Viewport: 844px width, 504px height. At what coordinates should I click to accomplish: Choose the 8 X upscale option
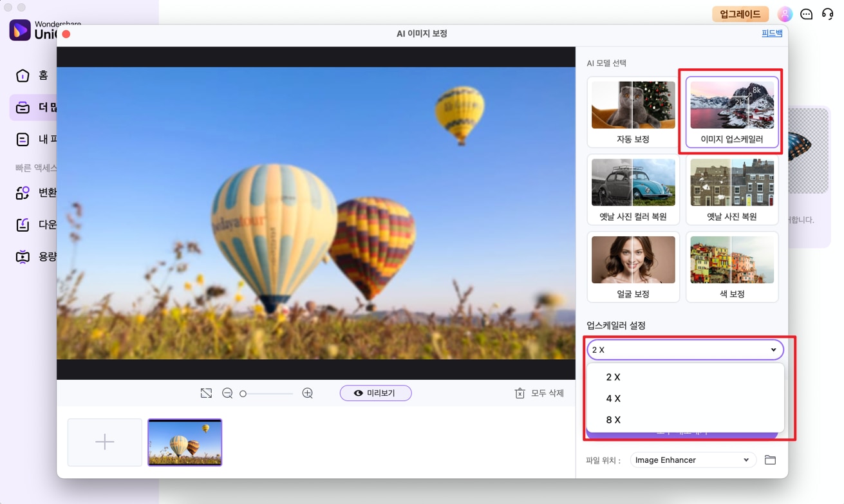pos(685,420)
